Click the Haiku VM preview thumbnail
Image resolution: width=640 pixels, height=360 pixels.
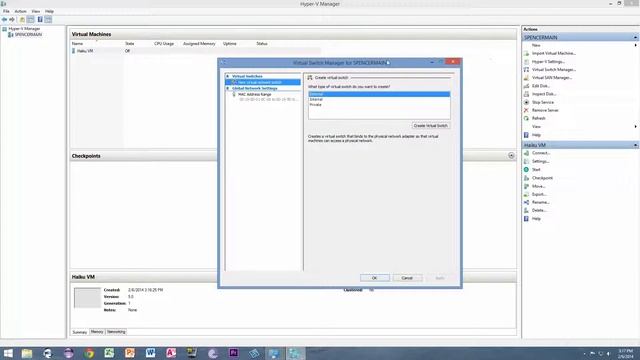coord(87,298)
